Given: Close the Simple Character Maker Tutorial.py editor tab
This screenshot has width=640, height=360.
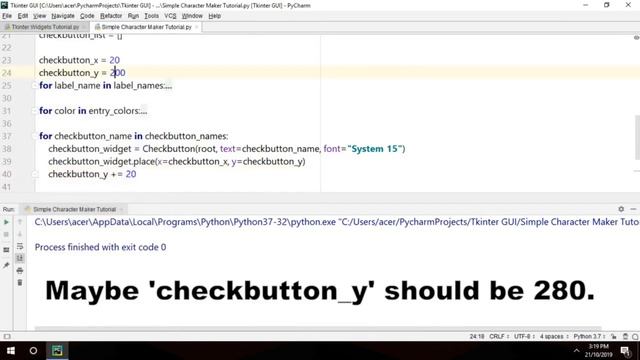Looking at the screenshot, I should (x=196, y=27).
